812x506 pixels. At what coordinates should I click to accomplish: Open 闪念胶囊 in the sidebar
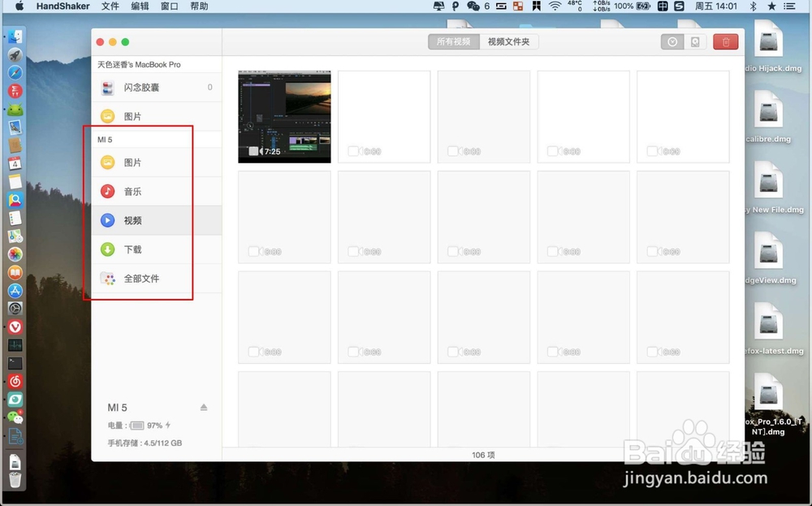(x=157, y=87)
